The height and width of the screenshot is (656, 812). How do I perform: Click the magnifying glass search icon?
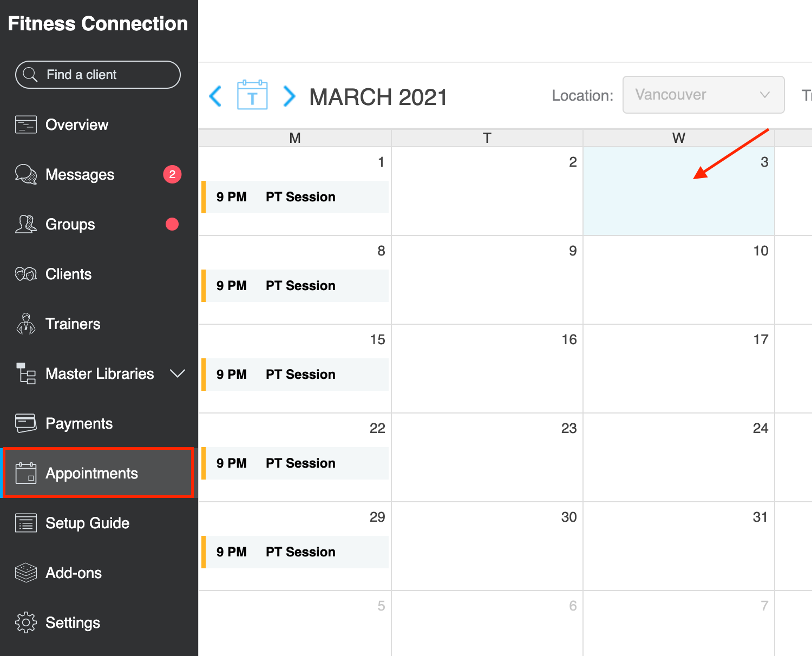30,75
